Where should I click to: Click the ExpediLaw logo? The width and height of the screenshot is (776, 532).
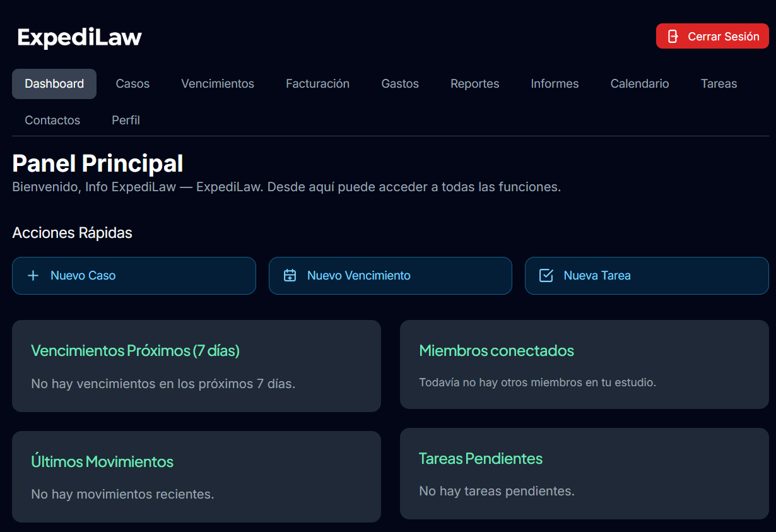click(79, 37)
